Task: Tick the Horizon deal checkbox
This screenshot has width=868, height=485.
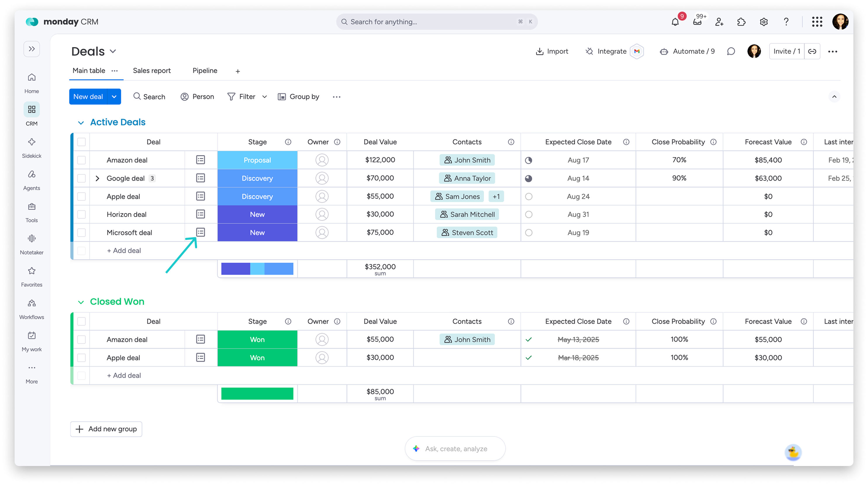Action: [82, 214]
